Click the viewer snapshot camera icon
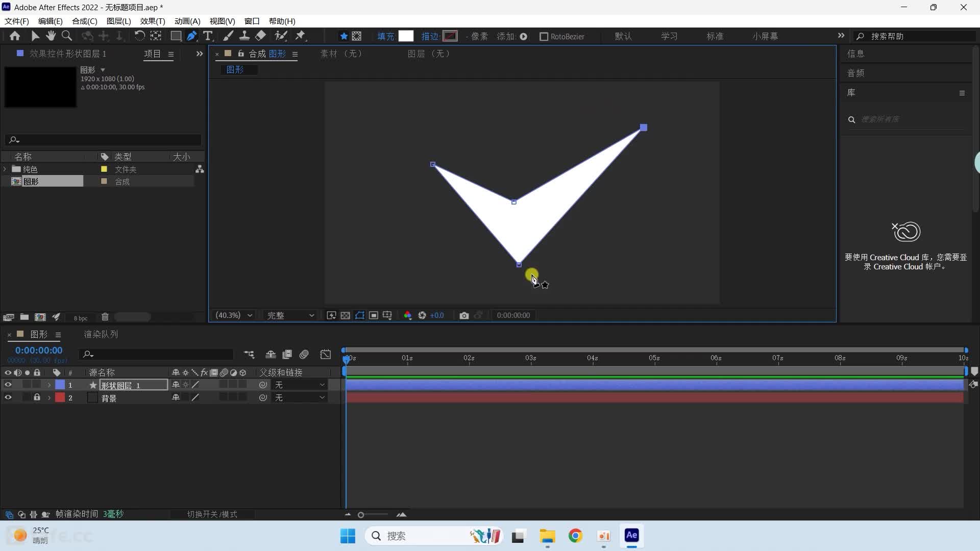Image resolution: width=980 pixels, height=551 pixels. coord(464,315)
